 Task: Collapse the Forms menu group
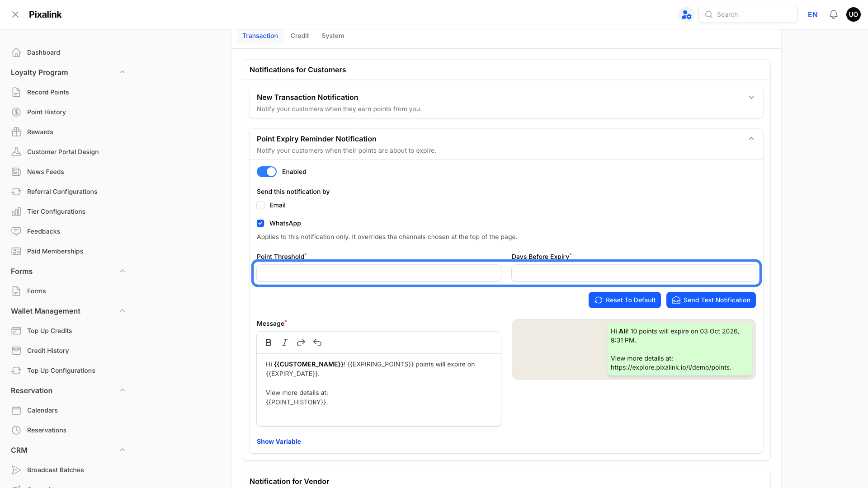point(123,271)
